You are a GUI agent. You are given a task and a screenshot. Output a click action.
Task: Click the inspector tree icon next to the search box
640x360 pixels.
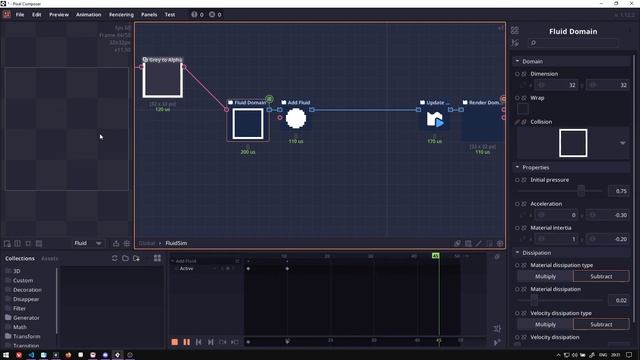click(x=515, y=43)
